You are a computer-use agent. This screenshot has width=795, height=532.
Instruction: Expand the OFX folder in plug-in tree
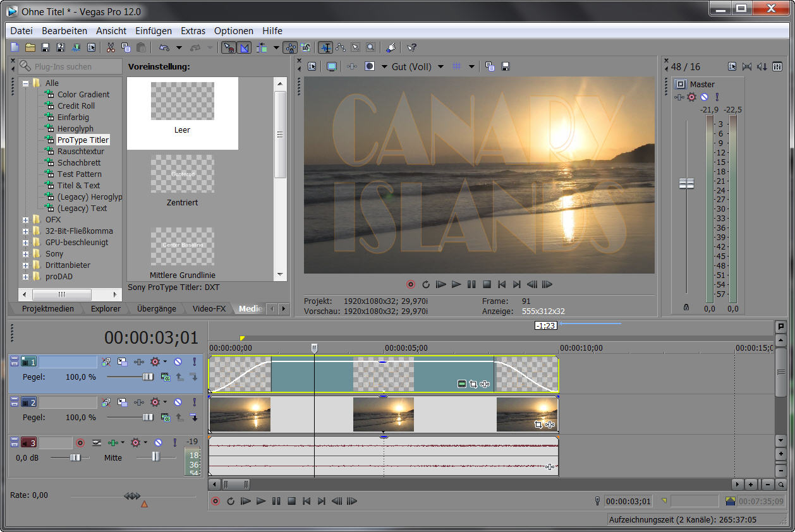click(x=26, y=220)
